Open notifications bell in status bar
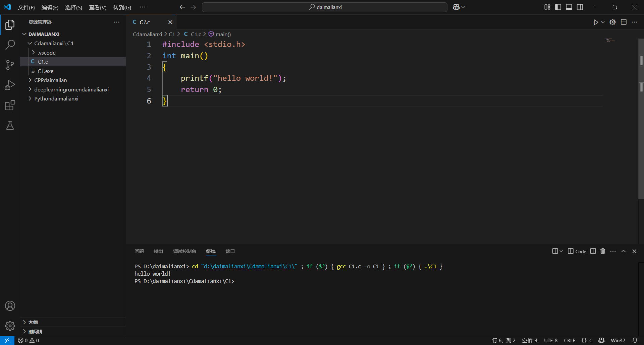 (x=635, y=340)
